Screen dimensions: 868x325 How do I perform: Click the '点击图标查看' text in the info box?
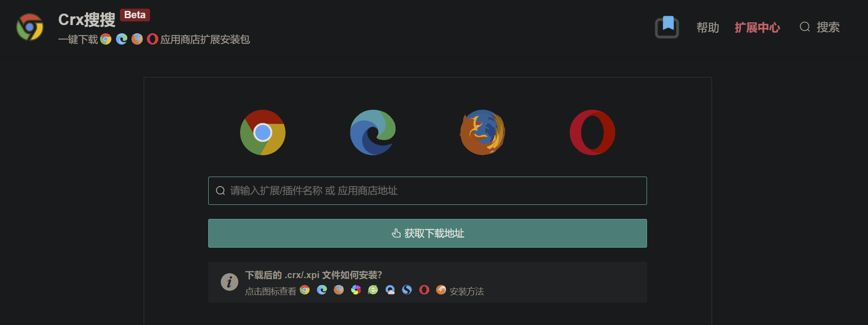point(271,291)
